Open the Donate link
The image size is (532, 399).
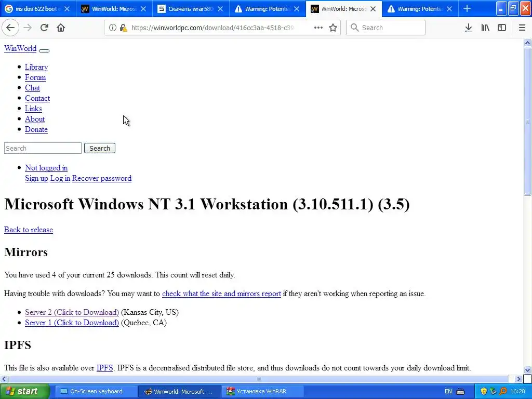(36, 129)
